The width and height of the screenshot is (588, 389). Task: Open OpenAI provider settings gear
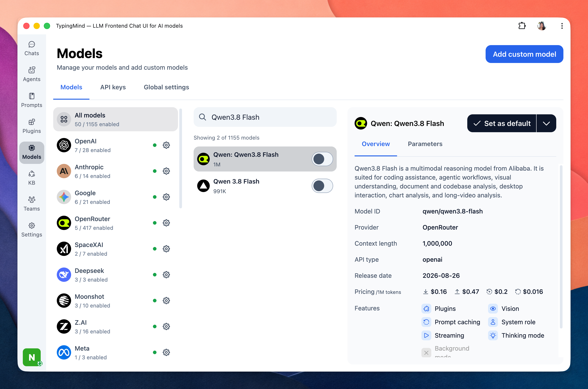tap(166, 145)
